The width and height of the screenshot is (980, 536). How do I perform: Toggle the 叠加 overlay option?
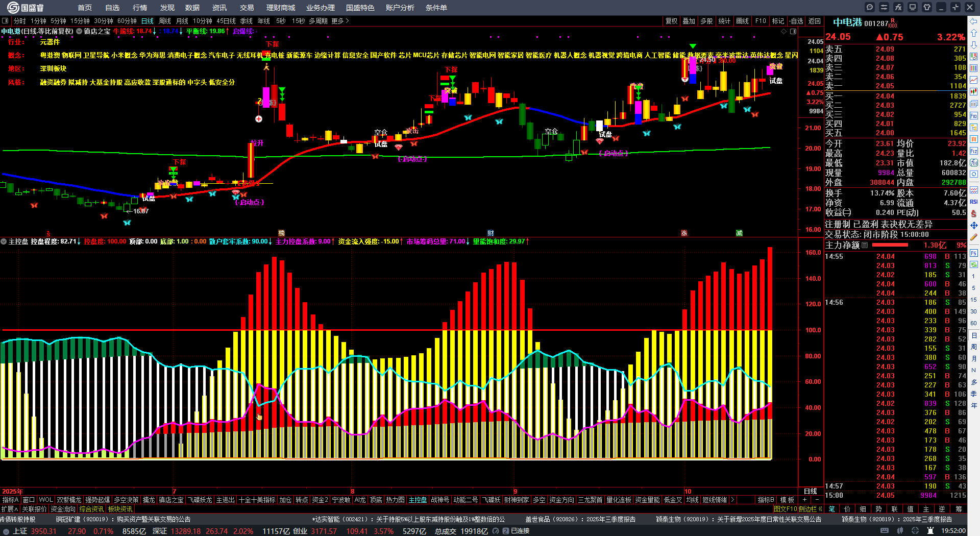(689, 21)
